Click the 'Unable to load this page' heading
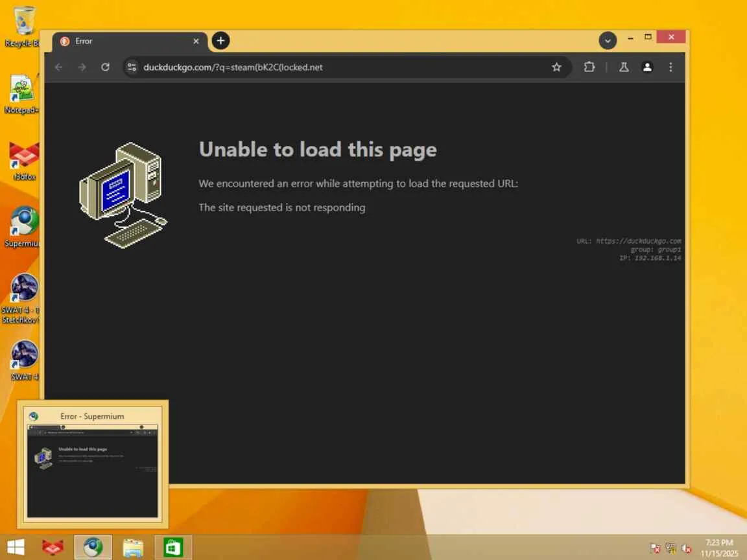Image resolution: width=747 pixels, height=560 pixels. (318, 150)
